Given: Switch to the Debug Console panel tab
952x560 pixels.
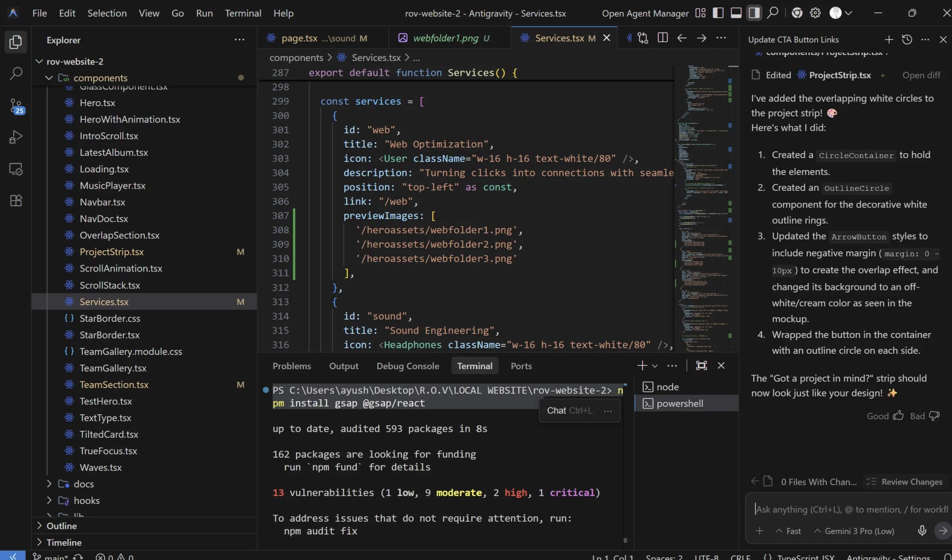Looking at the screenshot, I should (x=408, y=366).
